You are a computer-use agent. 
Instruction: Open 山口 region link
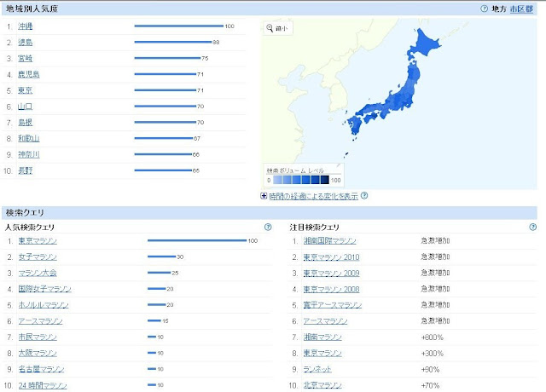coord(25,106)
